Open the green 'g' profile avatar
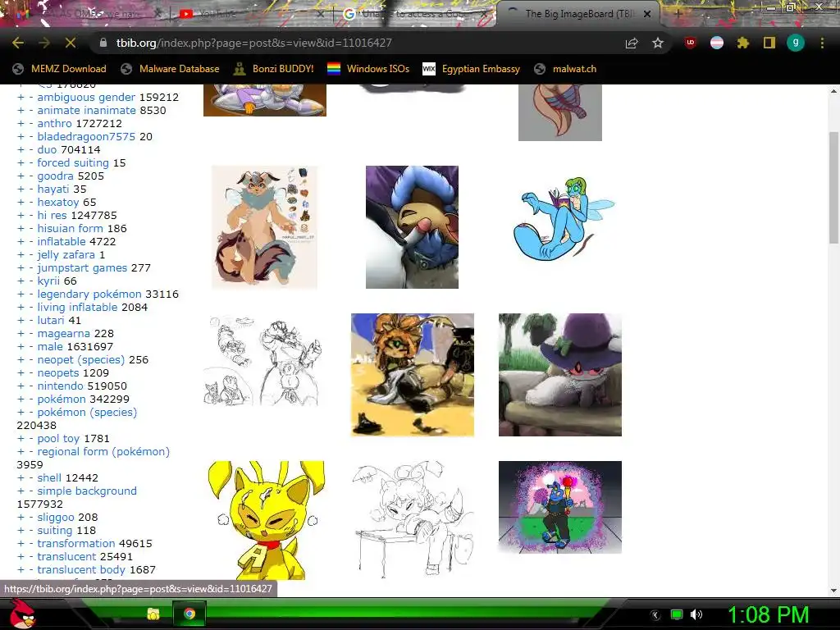 click(796, 43)
